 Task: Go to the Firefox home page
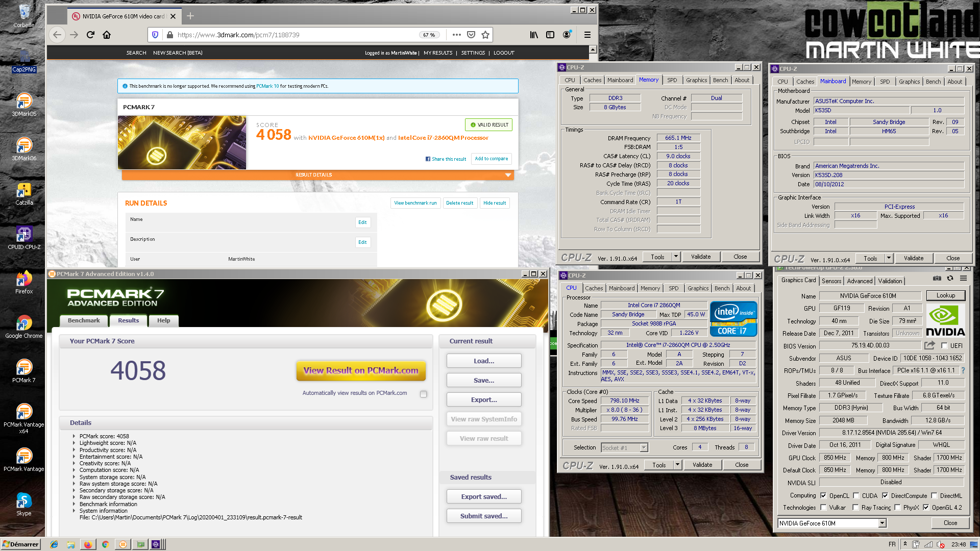point(107,35)
